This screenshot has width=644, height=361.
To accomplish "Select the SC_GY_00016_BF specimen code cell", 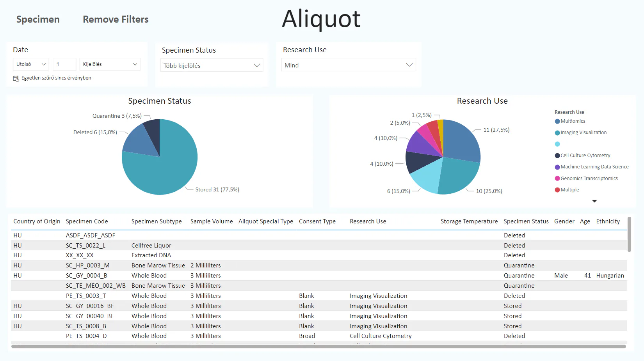I will point(90,306).
